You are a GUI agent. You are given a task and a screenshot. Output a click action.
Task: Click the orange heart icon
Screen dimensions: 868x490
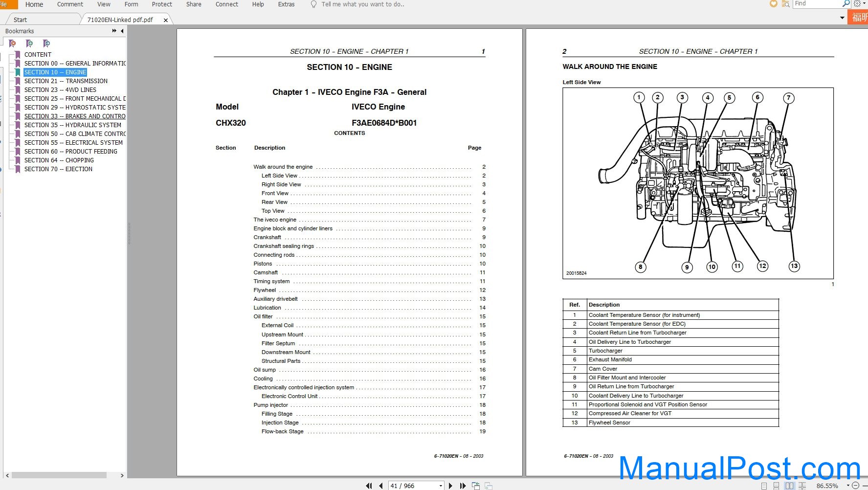[773, 4]
